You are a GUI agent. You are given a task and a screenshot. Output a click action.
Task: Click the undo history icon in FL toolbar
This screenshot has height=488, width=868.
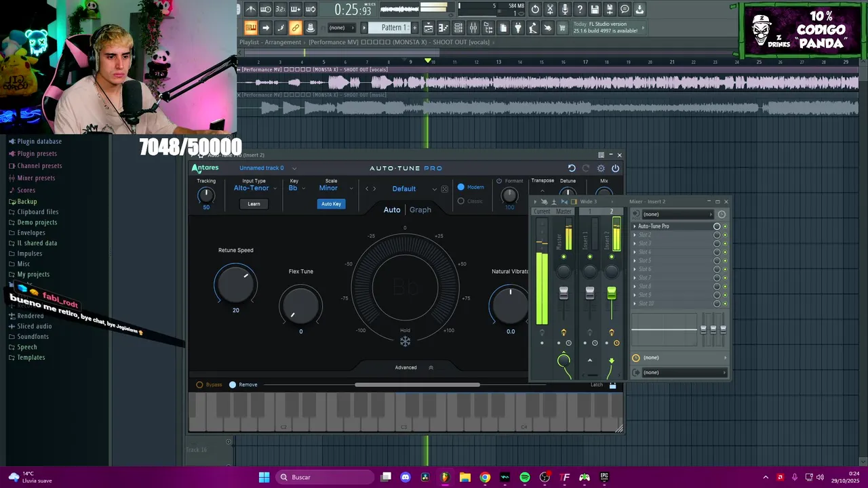[x=535, y=9]
